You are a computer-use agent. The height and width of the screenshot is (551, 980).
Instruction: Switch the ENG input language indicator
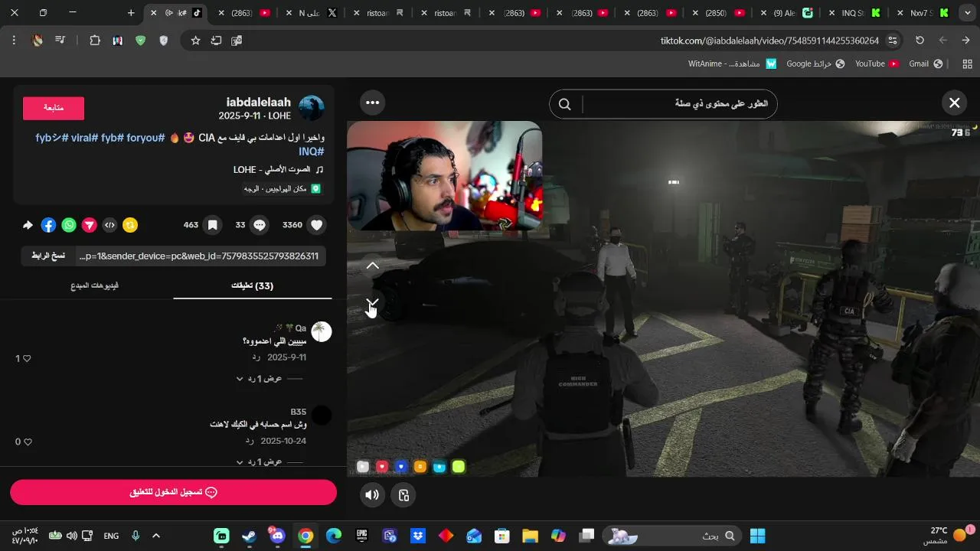111,536
